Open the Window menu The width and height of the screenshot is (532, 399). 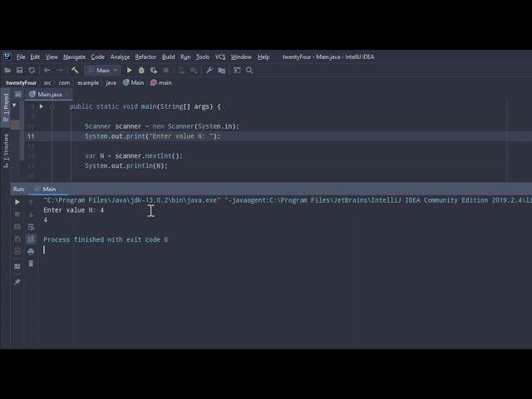241,57
